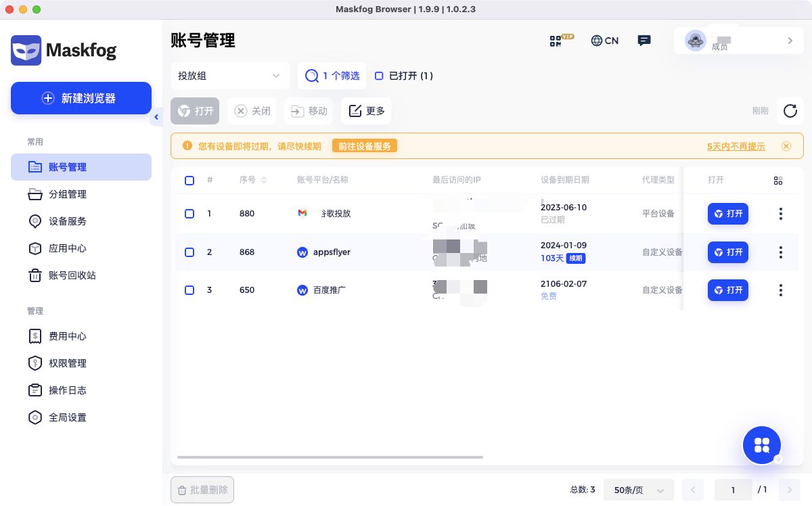Screen dimensions: 812x506
Task: Click the Gmail icon in row 880
Action: point(302,213)
